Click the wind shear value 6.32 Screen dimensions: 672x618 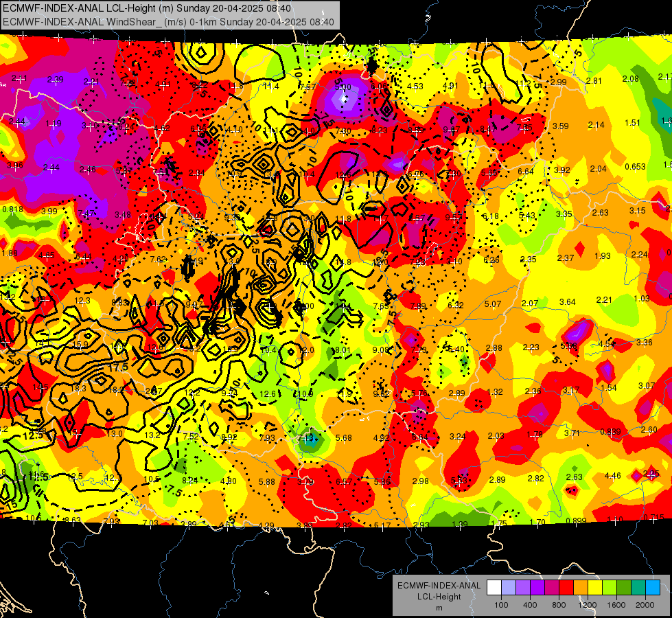456,305
